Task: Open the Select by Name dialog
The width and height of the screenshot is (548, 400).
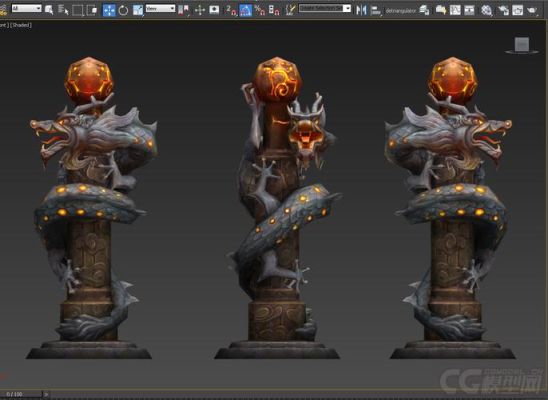Action: coord(63,10)
